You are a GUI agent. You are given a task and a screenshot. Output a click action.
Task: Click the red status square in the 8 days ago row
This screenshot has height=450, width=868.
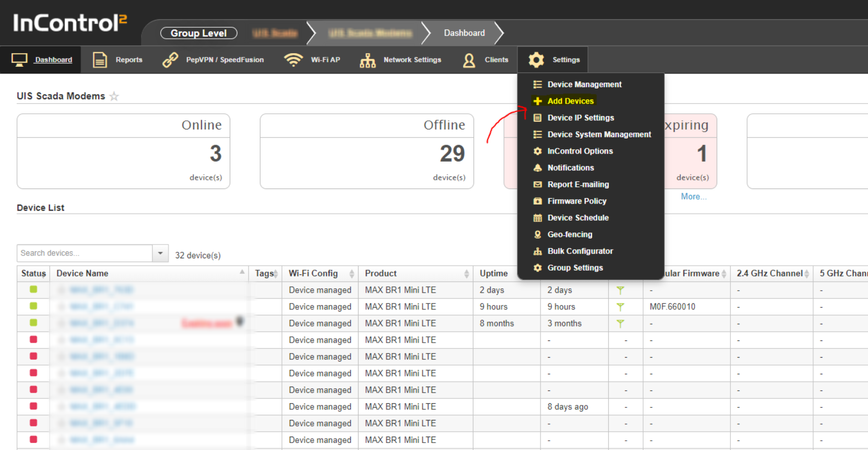click(x=33, y=406)
